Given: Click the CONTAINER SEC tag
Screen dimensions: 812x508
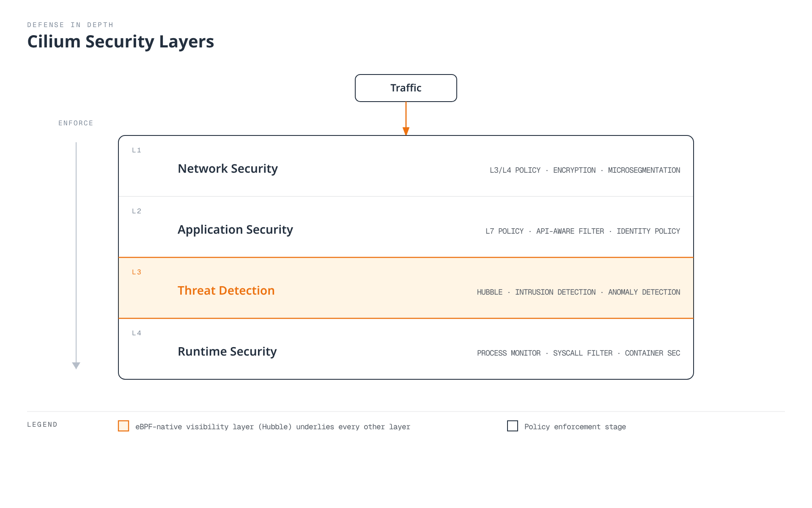Looking at the screenshot, I should point(653,353).
